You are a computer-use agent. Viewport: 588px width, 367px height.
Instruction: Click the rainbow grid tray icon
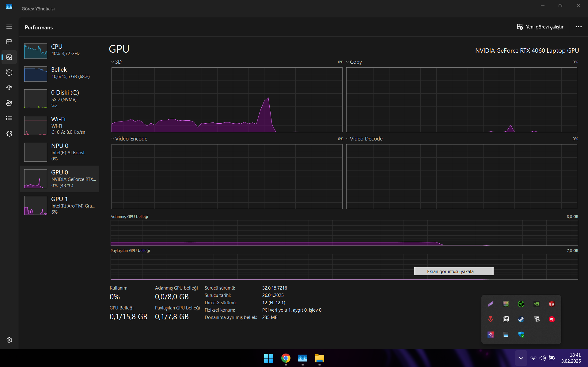pos(506,304)
